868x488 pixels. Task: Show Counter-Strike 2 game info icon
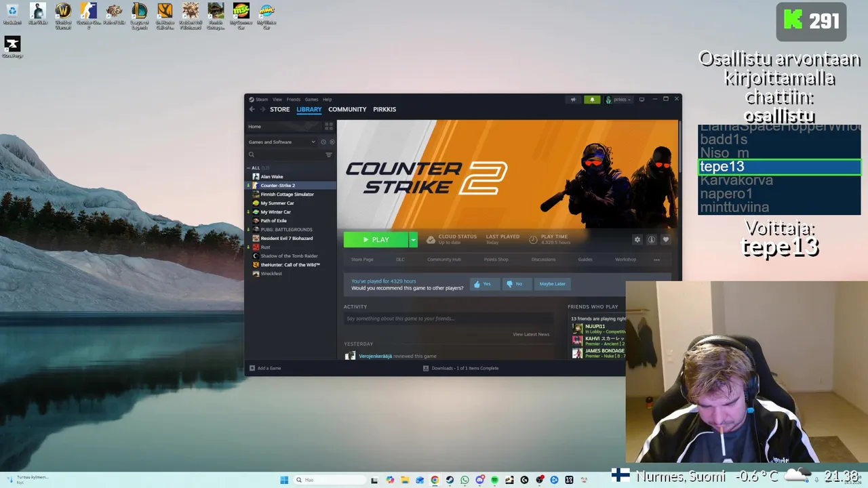pos(651,239)
